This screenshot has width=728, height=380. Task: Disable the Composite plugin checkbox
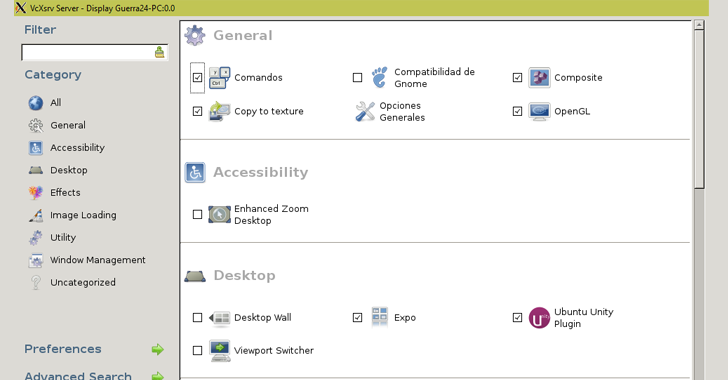(x=517, y=78)
